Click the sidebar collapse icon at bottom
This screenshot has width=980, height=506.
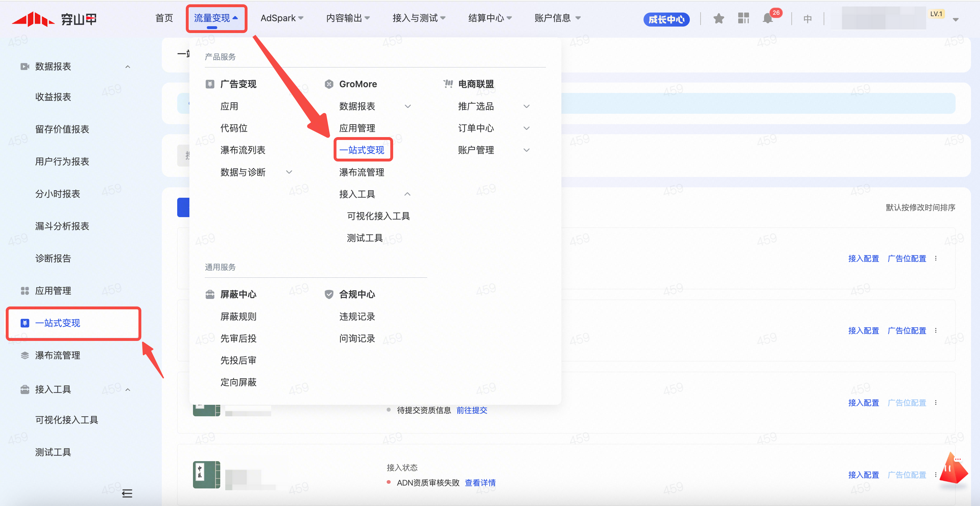pyautogui.click(x=127, y=493)
